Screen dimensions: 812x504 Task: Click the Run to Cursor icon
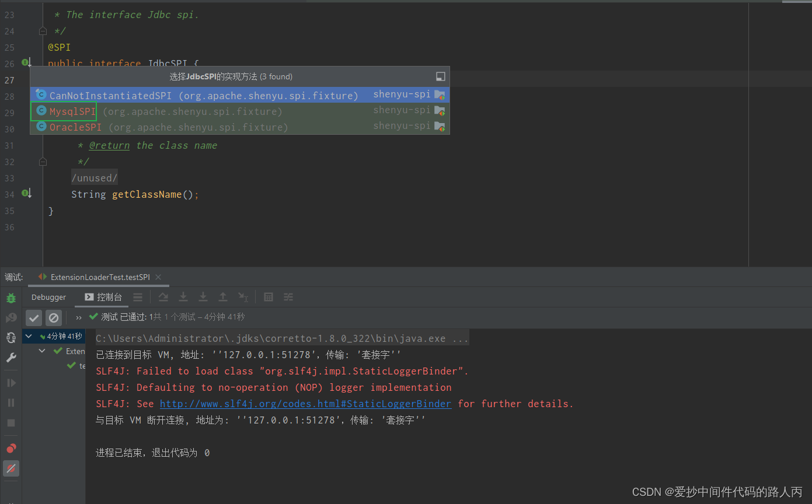click(243, 297)
